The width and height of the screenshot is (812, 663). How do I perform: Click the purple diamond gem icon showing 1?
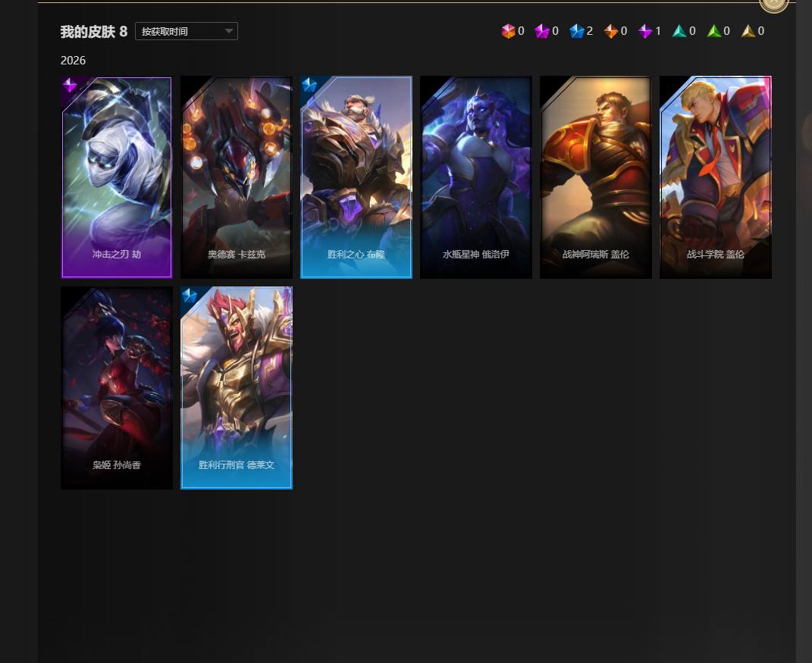(644, 31)
